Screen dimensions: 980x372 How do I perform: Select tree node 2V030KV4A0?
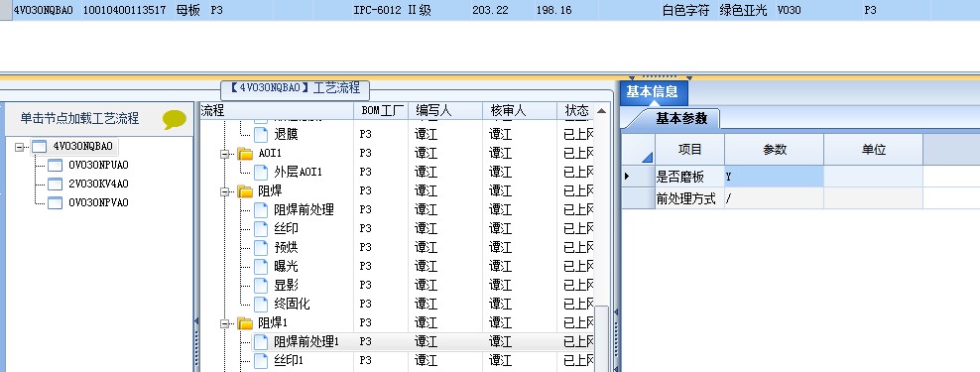click(x=99, y=184)
